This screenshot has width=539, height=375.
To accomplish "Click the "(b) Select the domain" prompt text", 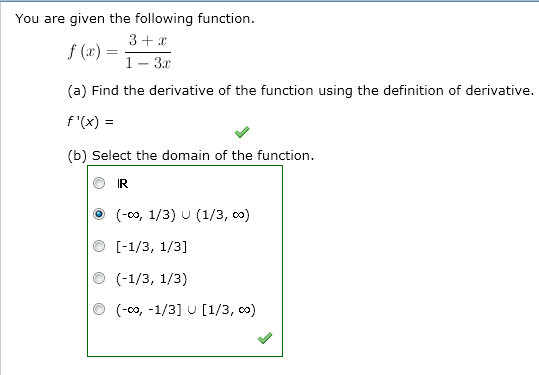I will [x=191, y=156].
